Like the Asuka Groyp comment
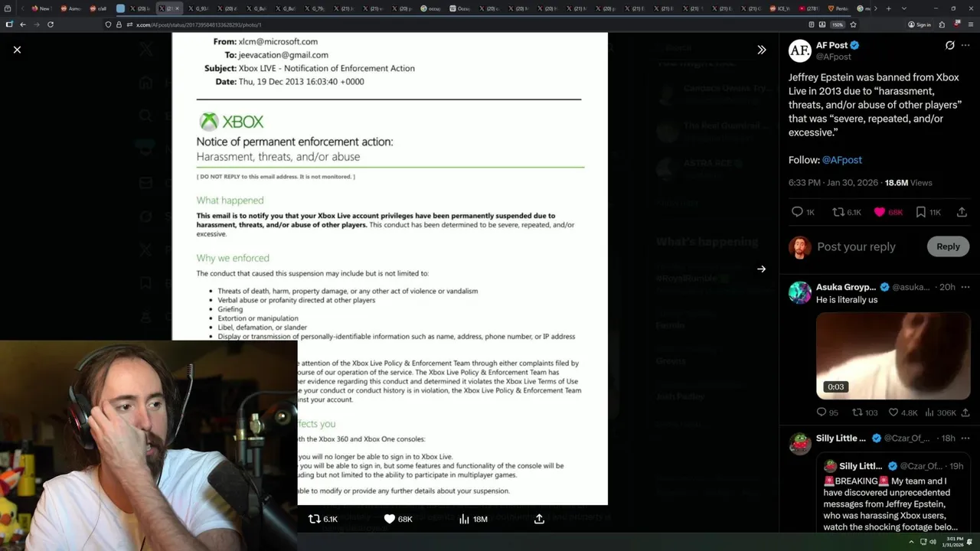 [903, 412]
